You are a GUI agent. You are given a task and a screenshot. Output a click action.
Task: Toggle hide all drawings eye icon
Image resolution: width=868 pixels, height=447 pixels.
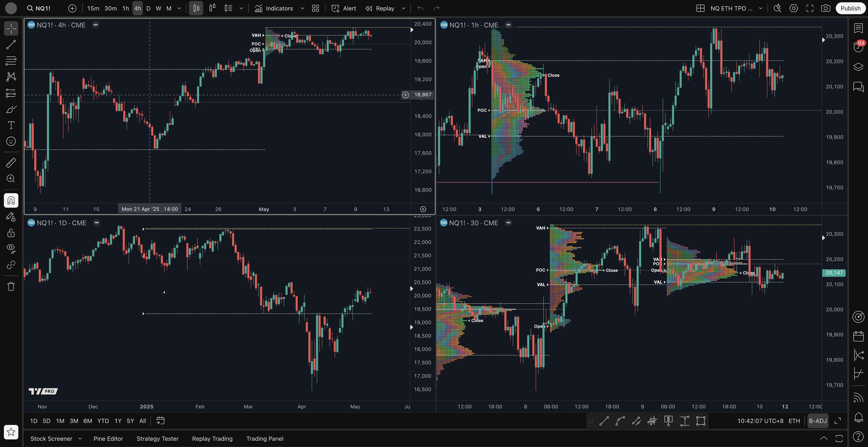tap(11, 248)
